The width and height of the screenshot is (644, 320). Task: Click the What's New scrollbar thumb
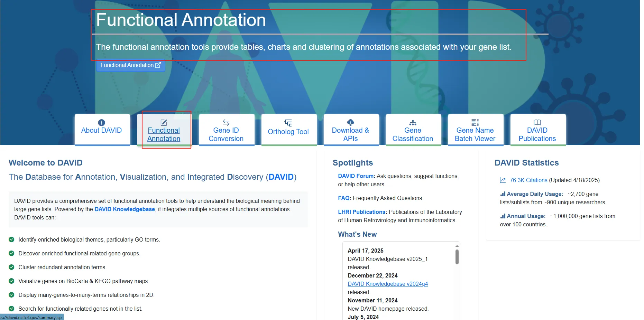pyautogui.click(x=457, y=257)
